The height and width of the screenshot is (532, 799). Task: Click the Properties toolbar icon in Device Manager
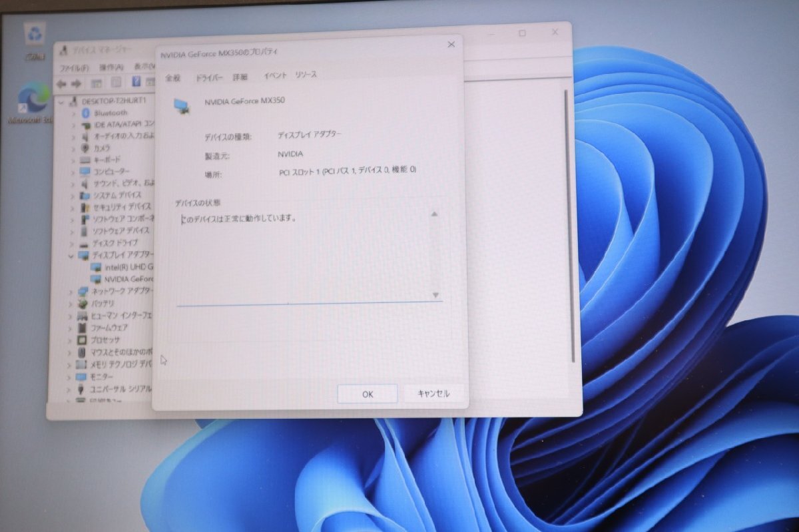click(116, 82)
